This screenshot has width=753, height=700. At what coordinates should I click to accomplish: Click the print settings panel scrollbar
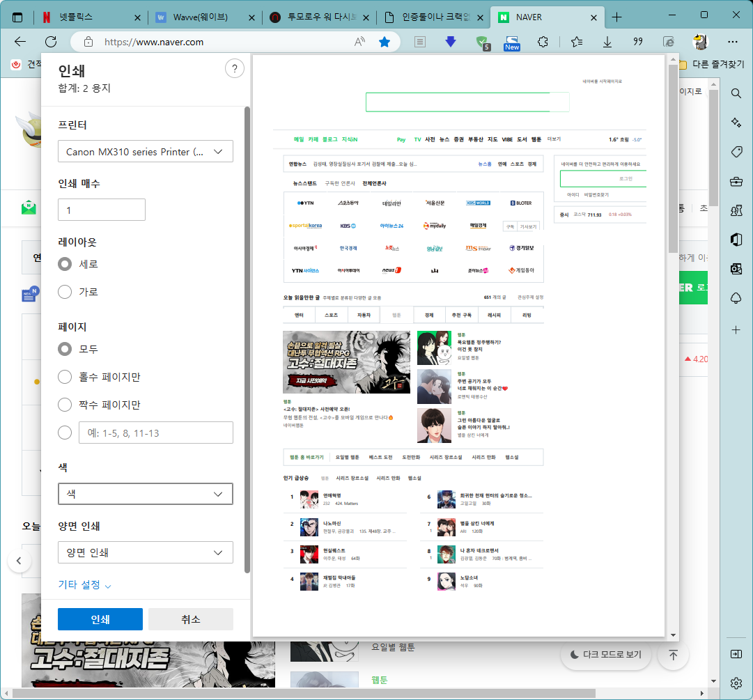point(247,339)
